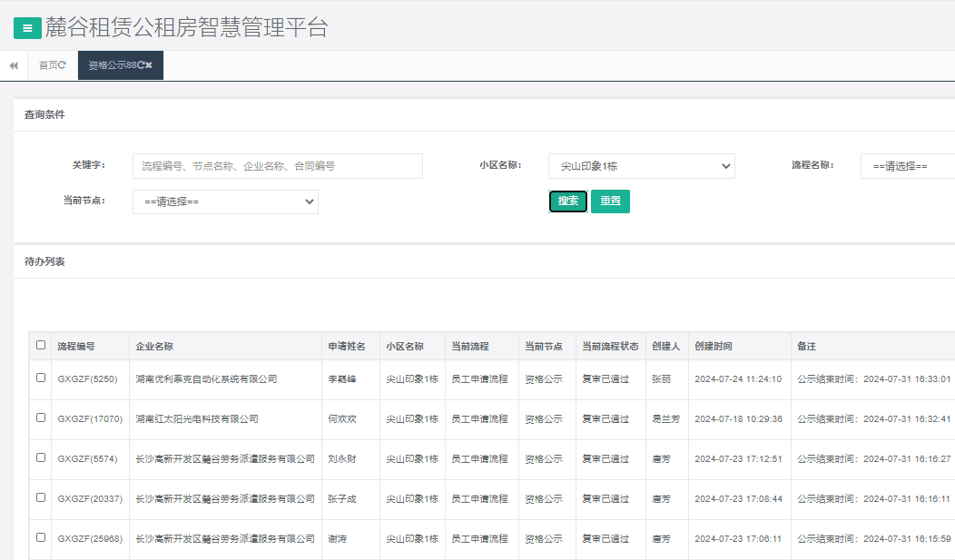Click the 重置 reset button

pos(610,201)
